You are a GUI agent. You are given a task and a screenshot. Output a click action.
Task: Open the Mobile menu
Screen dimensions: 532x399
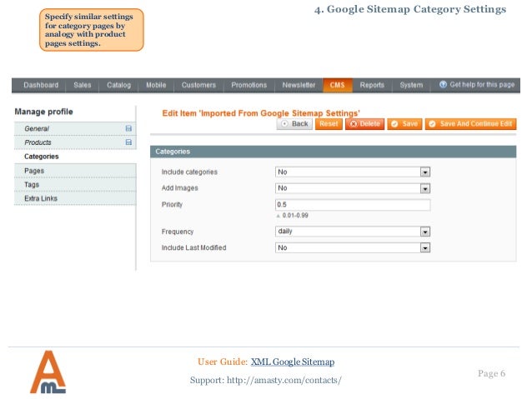[156, 85]
